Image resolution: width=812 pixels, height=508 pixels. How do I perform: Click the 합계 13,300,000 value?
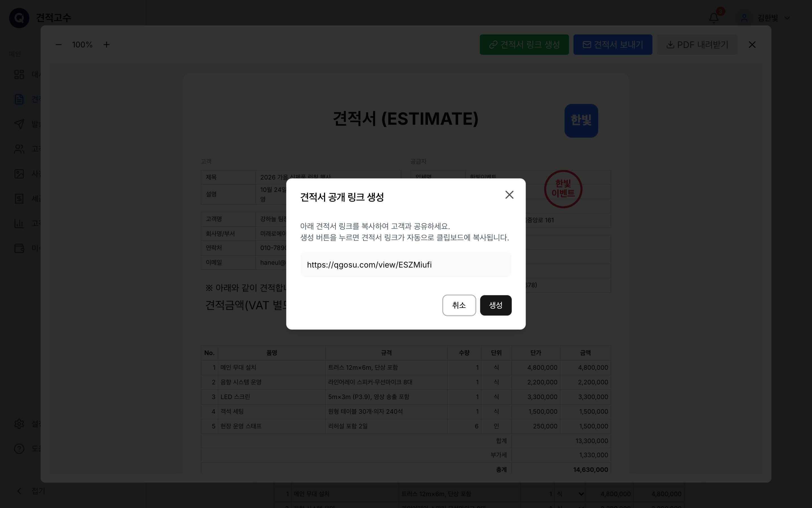pyautogui.click(x=592, y=441)
